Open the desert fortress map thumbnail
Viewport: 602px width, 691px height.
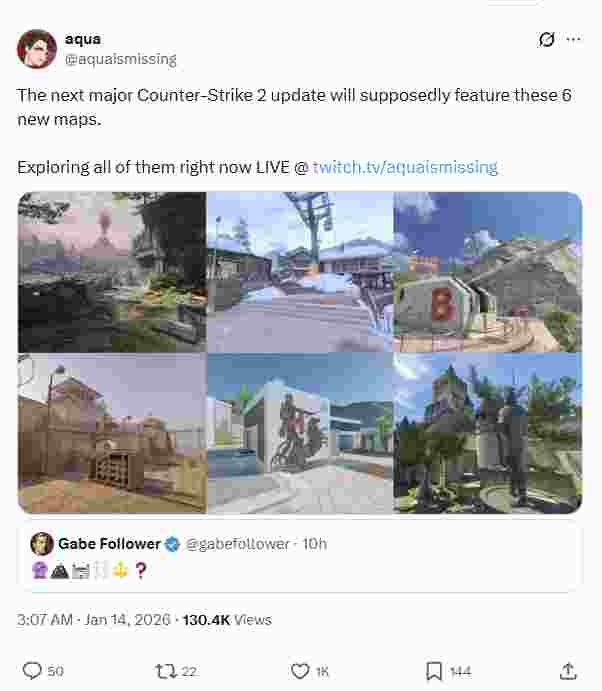(112, 433)
